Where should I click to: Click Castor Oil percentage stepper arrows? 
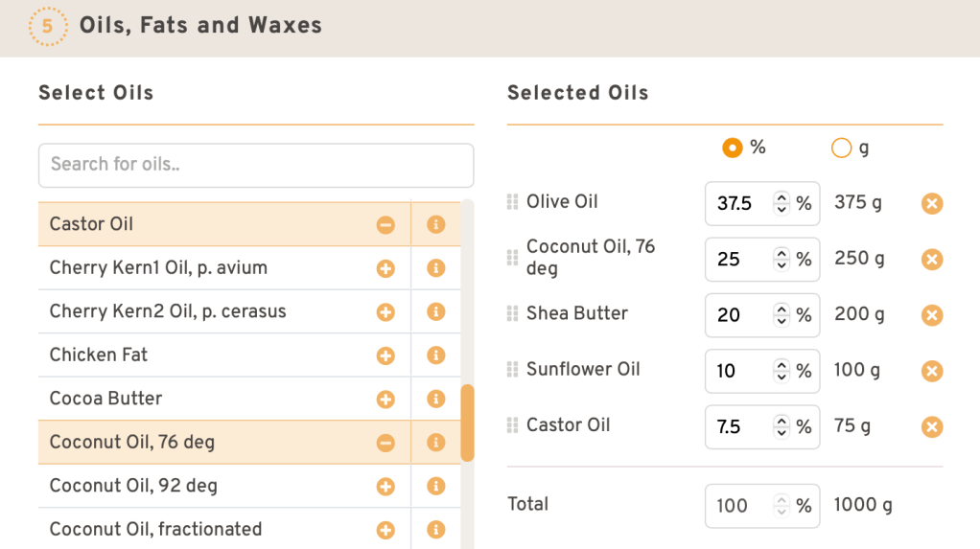tap(782, 426)
